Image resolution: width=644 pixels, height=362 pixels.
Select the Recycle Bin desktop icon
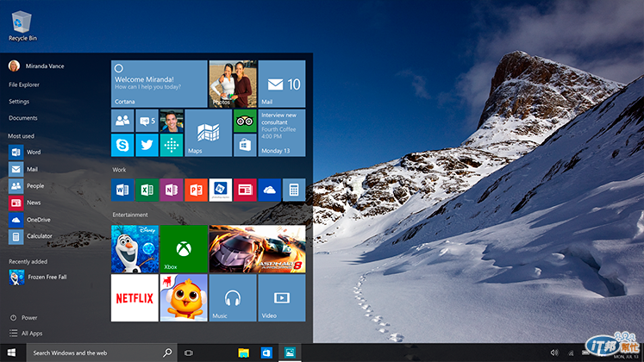click(x=22, y=26)
